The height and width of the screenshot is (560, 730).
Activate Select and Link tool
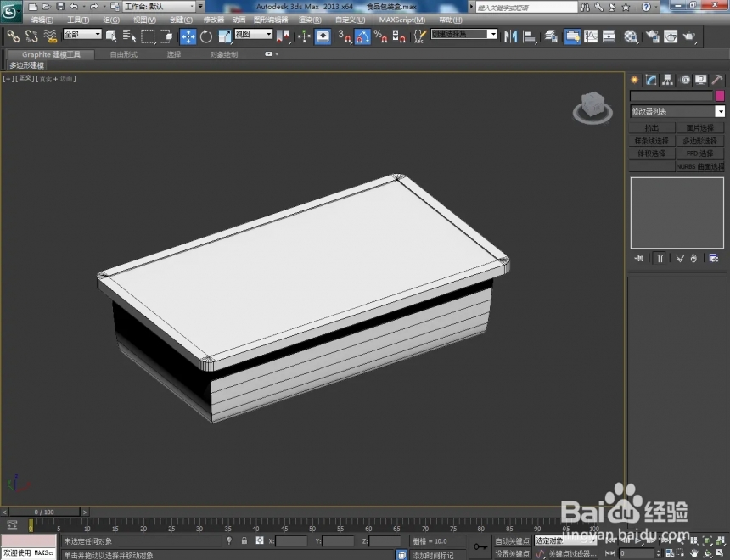[x=13, y=36]
